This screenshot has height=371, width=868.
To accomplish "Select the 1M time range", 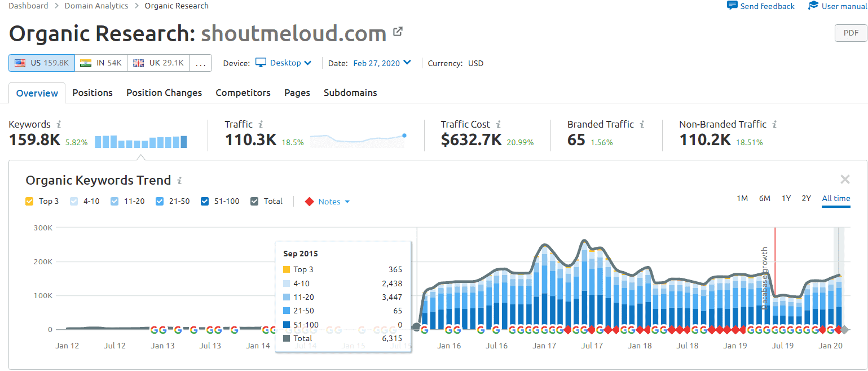I will click(x=742, y=198).
